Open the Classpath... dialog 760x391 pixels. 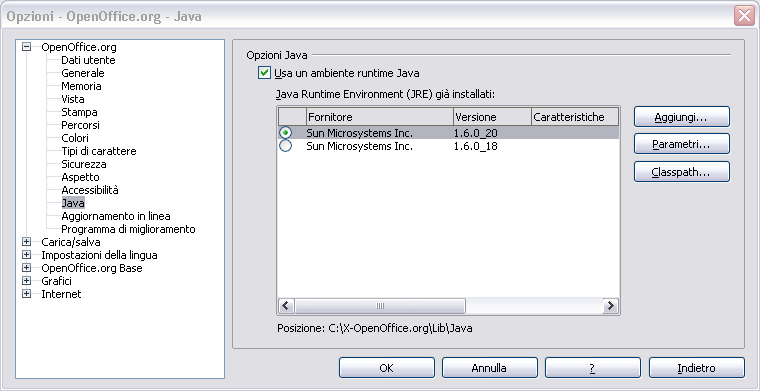(x=681, y=172)
